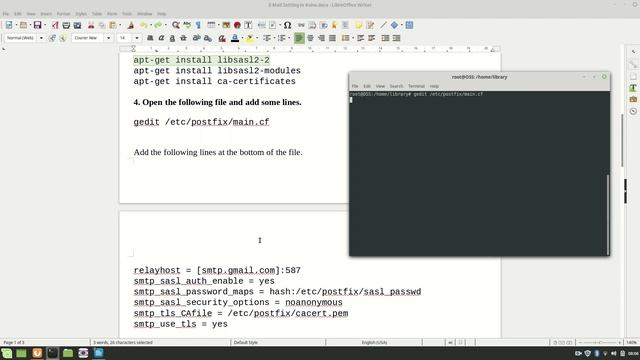640x360 pixels.
Task: Open the file manager folder in taskbar
Action: (x=68, y=353)
